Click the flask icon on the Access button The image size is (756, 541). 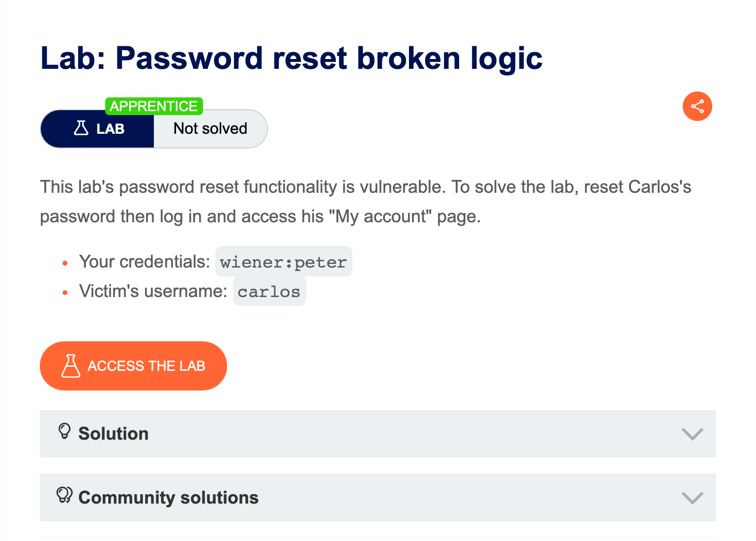tap(71, 366)
